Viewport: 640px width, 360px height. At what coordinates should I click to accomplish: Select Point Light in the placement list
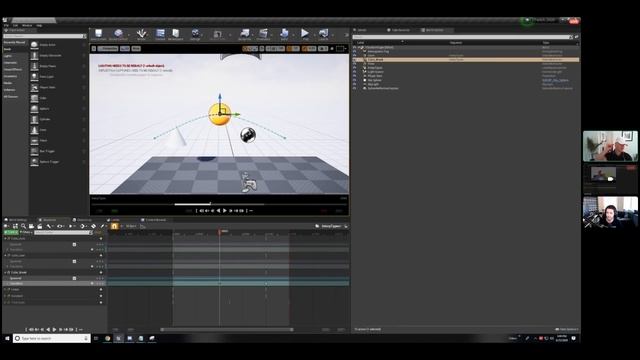tap(58, 77)
